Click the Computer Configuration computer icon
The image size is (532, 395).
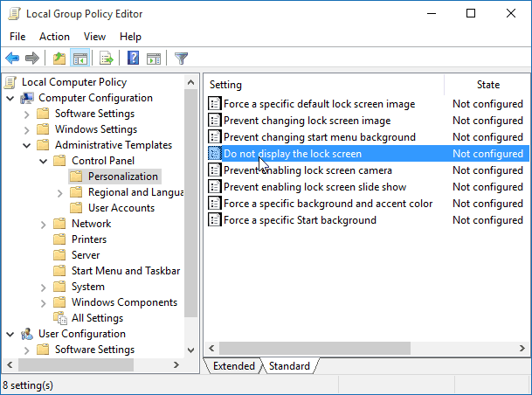click(27, 98)
